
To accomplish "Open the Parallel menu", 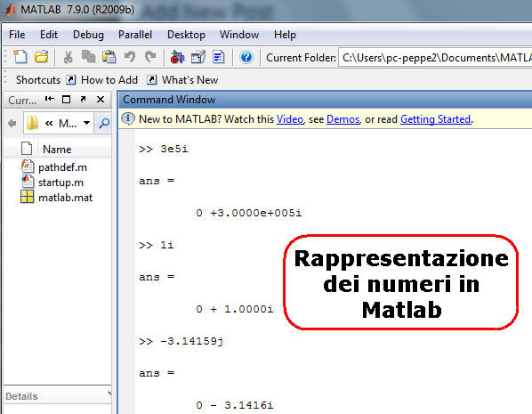I will pyautogui.click(x=135, y=35).
